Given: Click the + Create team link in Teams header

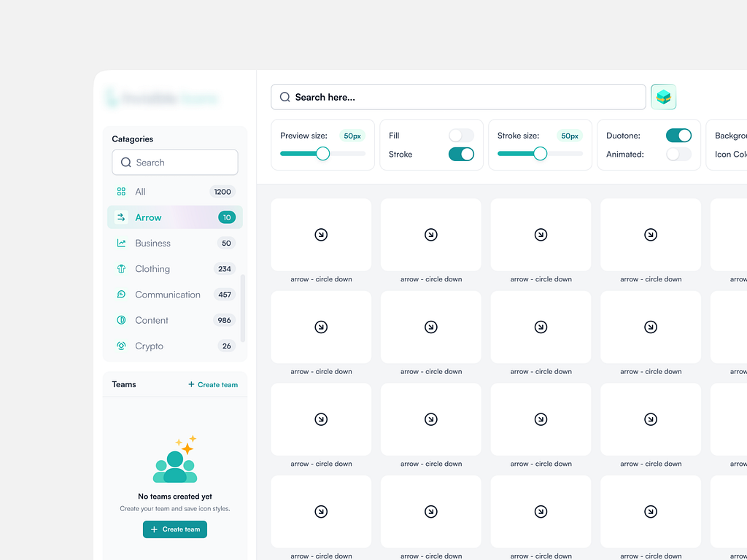Looking at the screenshot, I should point(212,384).
